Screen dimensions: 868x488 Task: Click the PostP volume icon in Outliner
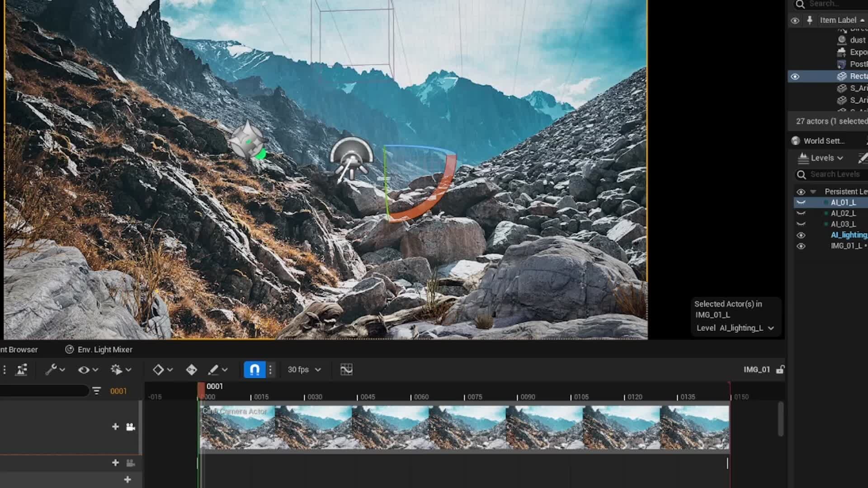click(x=842, y=64)
